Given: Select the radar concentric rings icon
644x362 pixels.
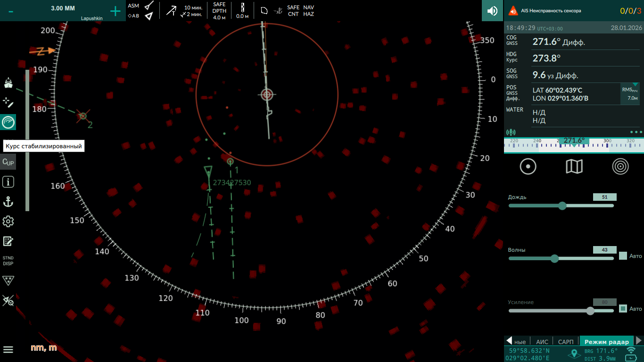Looking at the screenshot, I should pyautogui.click(x=620, y=166).
